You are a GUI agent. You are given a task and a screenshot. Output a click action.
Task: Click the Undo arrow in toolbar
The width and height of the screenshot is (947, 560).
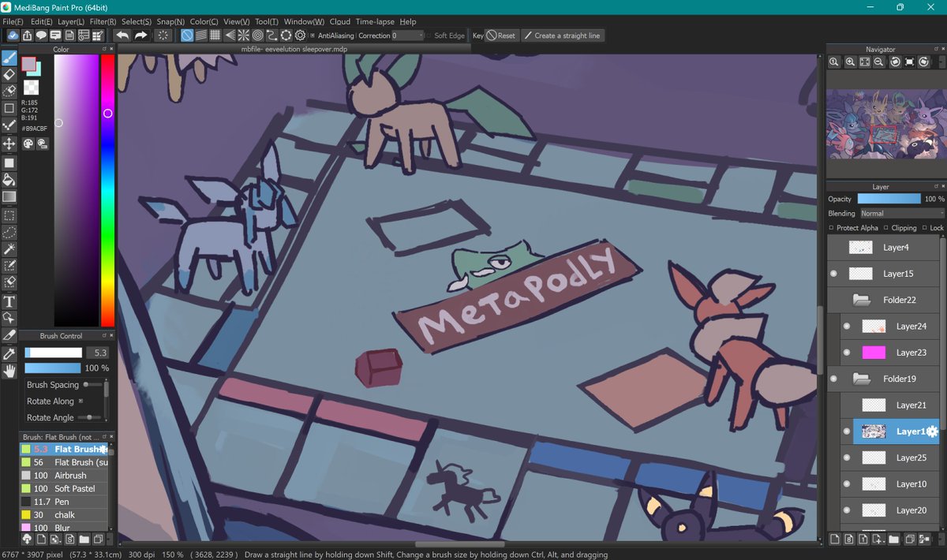coord(122,35)
